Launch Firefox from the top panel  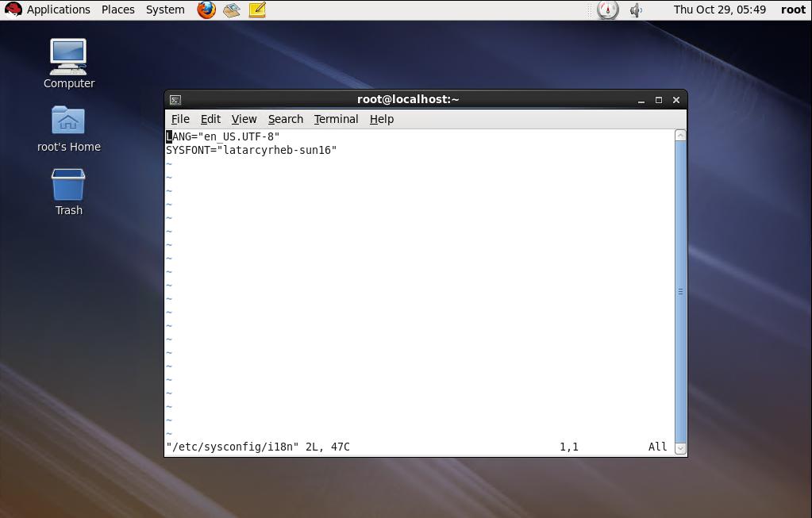(x=206, y=10)
